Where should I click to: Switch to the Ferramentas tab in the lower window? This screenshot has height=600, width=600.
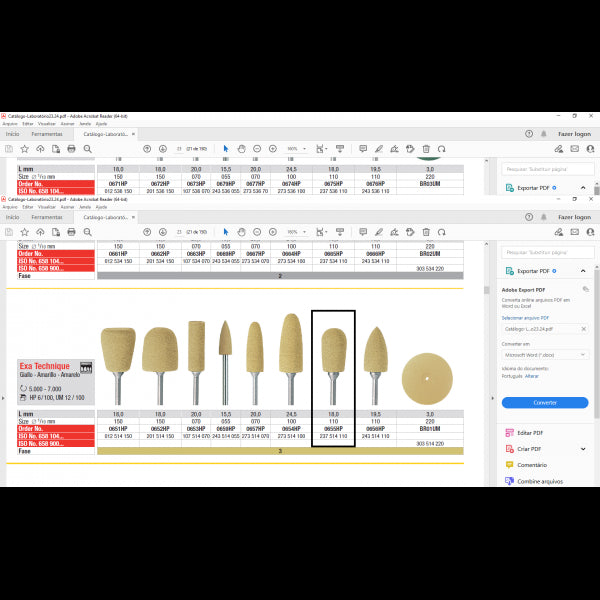46,216
